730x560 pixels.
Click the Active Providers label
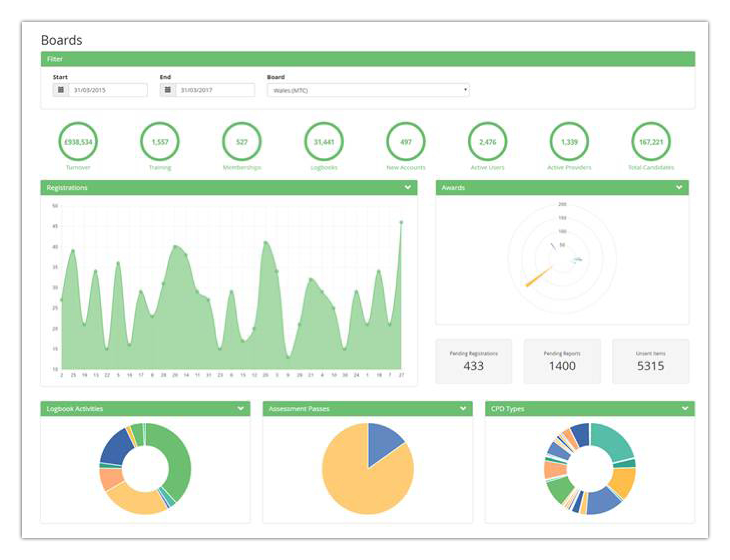pyautogui.click(x=569, y=168)
